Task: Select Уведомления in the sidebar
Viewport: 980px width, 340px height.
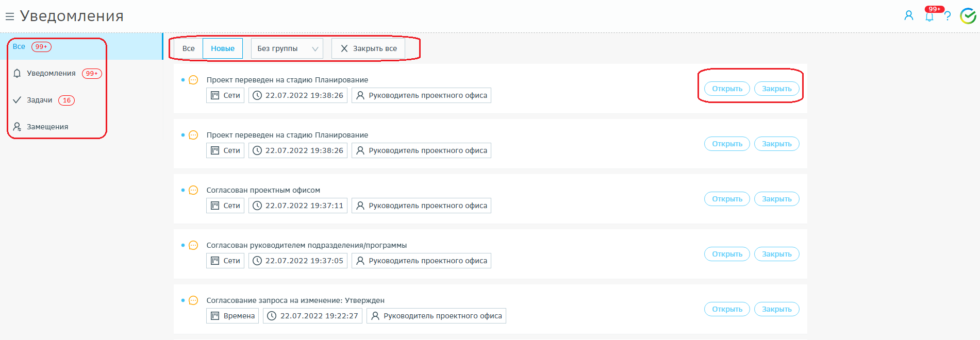Action: tap(51, 73)
